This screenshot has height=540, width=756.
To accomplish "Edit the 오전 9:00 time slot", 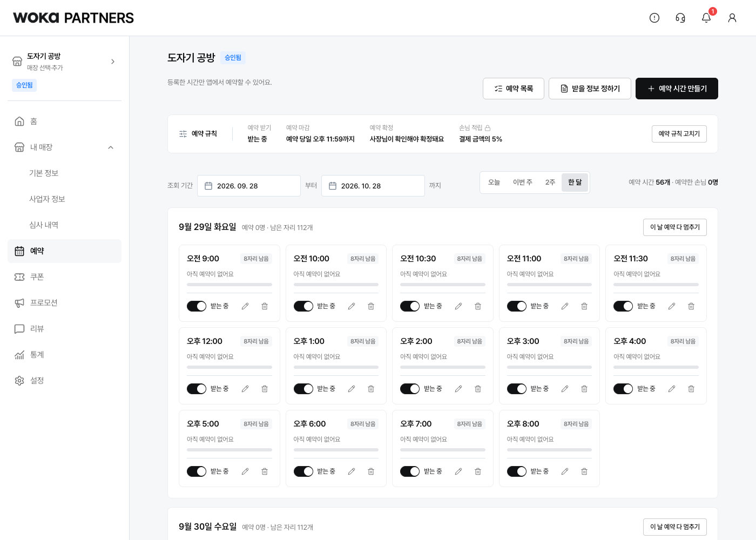I will coord(245,306).
